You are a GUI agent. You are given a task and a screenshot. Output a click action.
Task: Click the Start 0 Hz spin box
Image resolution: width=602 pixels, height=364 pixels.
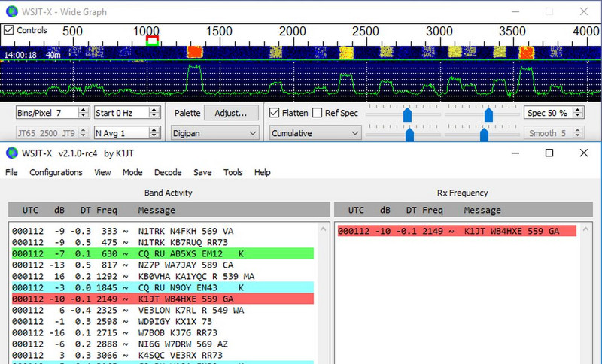pos(126,113)
